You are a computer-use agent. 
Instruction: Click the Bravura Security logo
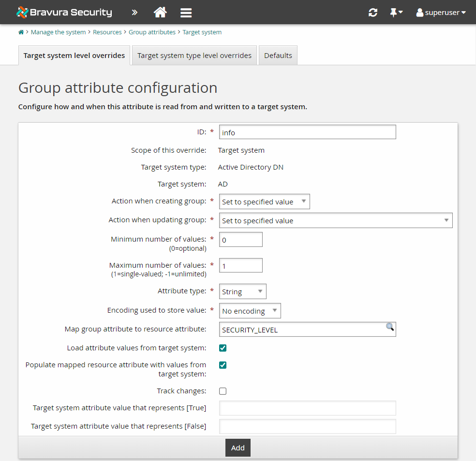[63, 12]
